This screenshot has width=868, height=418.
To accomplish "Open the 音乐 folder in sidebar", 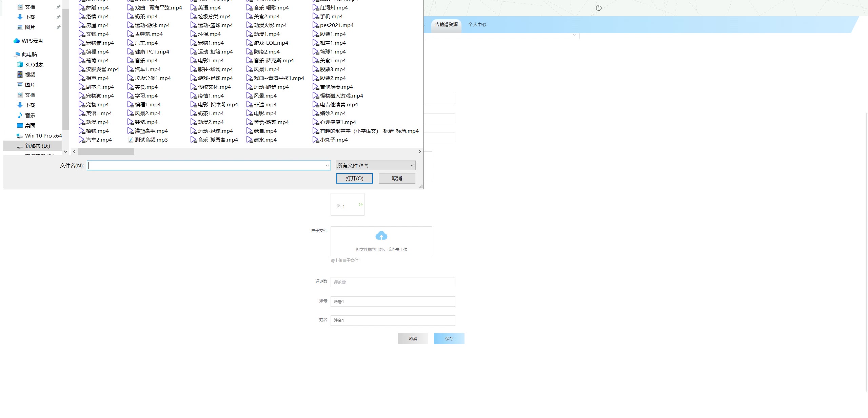I will pyautogui.click(x=29, y=115).
